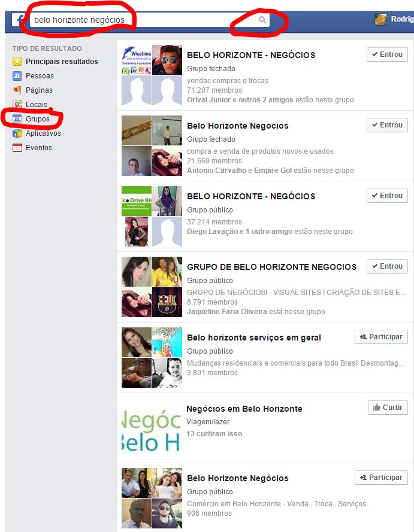Click Entrou for 71.207 membros group
The image size is (414, 532).
tap(387, 54)
